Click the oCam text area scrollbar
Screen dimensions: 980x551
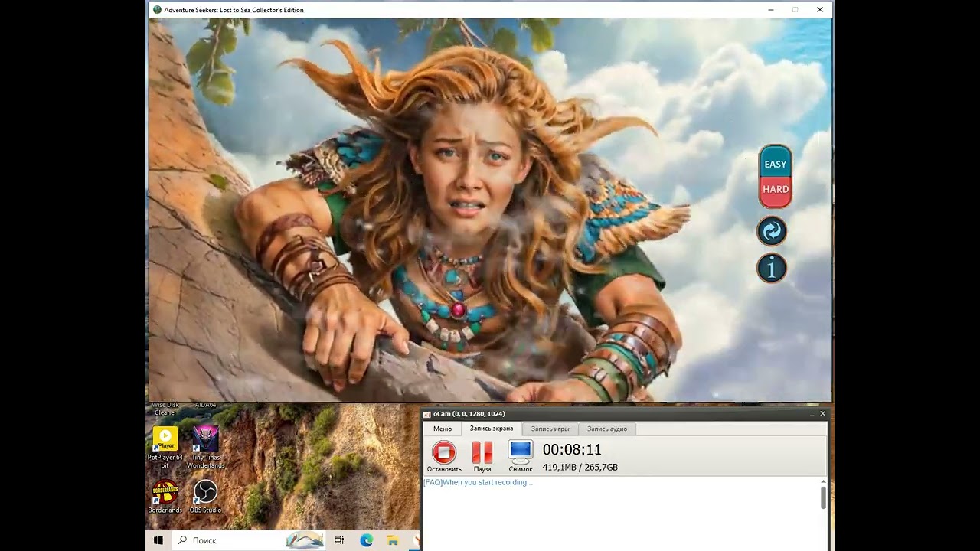(x=823, y=497)
